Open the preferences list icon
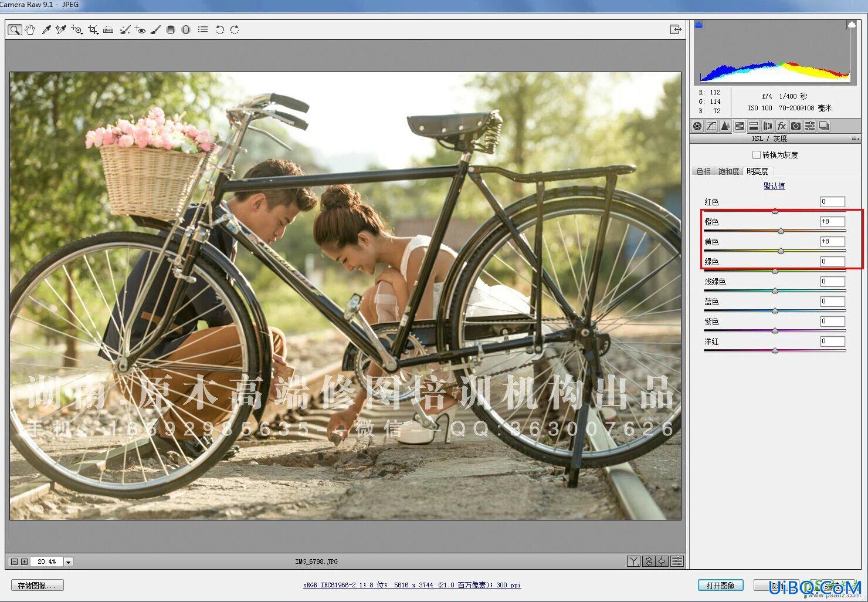Viewport: 868px width, 602px height. pos(203,29)
